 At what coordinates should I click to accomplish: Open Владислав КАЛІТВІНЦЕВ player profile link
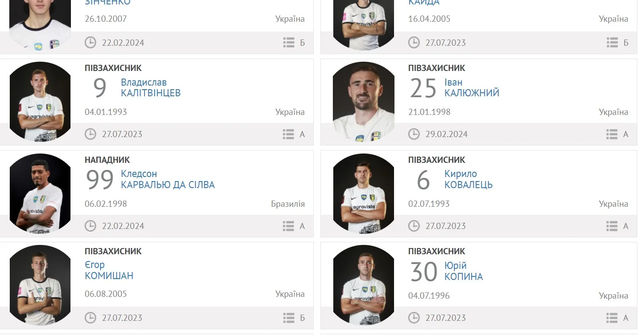pyautogui.click(x=151, y=88)
